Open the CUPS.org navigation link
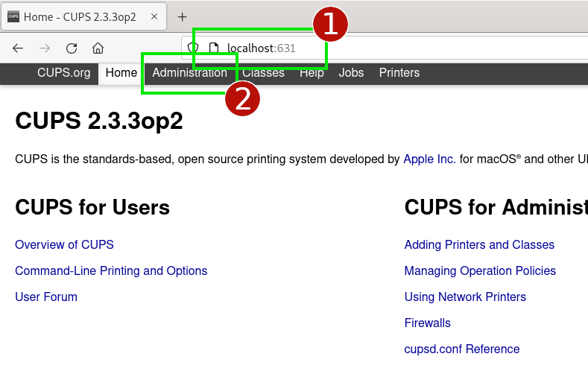 (x=64, y=73)
